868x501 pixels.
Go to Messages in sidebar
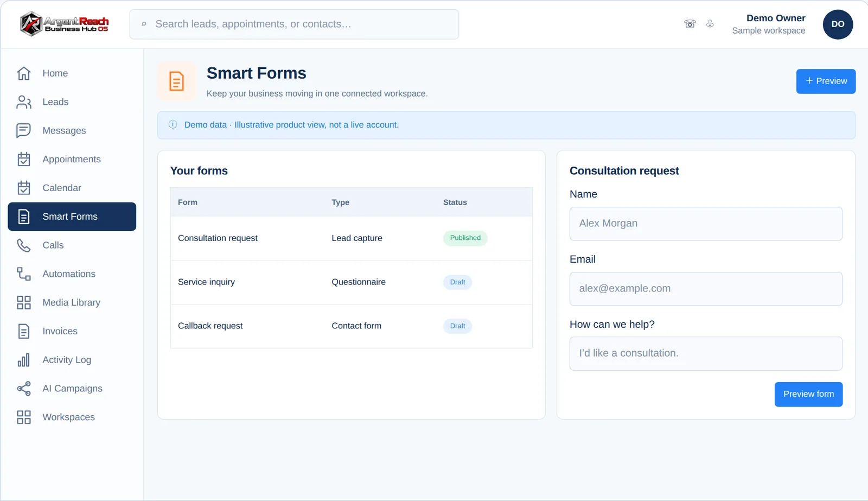point(72,131)
